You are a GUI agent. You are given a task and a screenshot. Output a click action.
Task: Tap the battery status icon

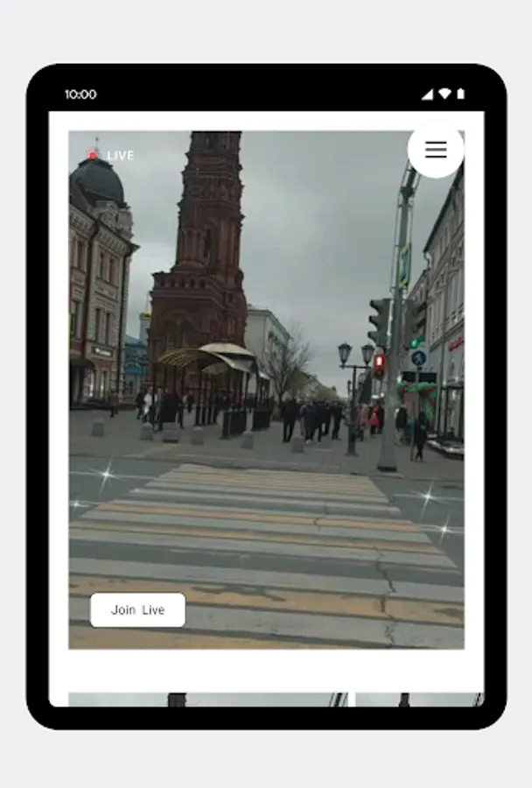click(x=460, y=94)
